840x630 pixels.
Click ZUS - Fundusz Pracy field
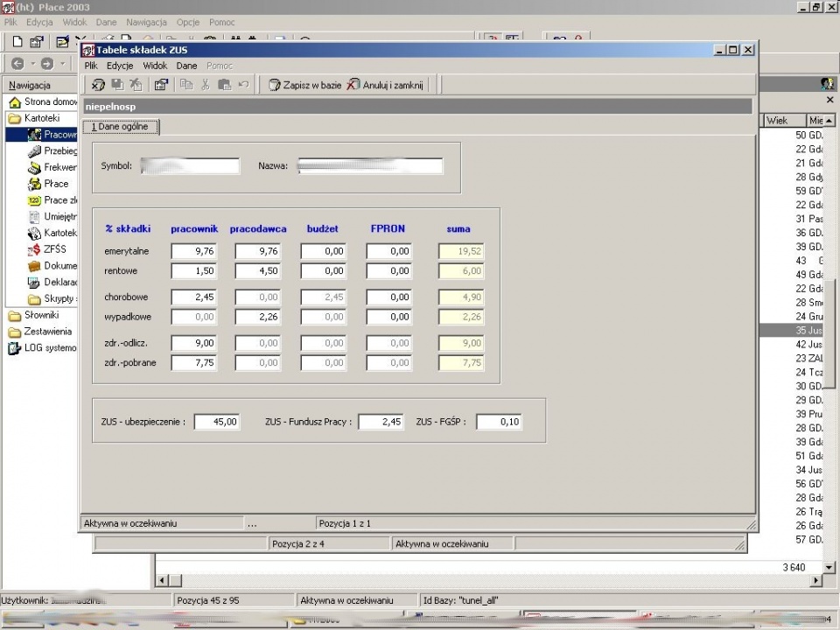click(x=381, y=422)
